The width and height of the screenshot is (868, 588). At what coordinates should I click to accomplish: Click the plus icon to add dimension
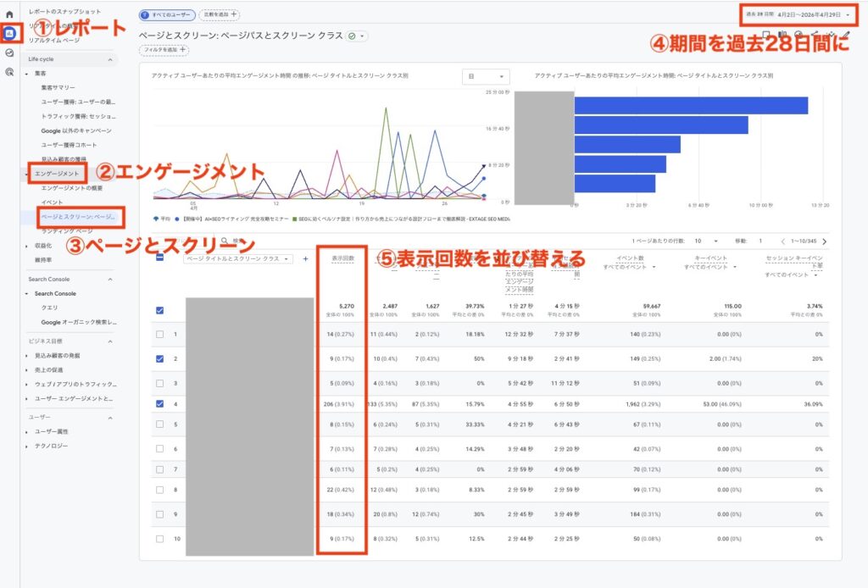[x=305, y=259]
